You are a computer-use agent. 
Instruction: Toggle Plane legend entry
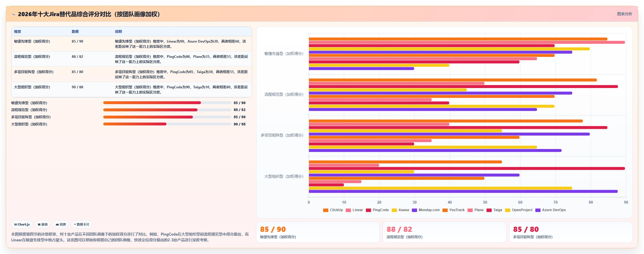click(x=476, y=210)
